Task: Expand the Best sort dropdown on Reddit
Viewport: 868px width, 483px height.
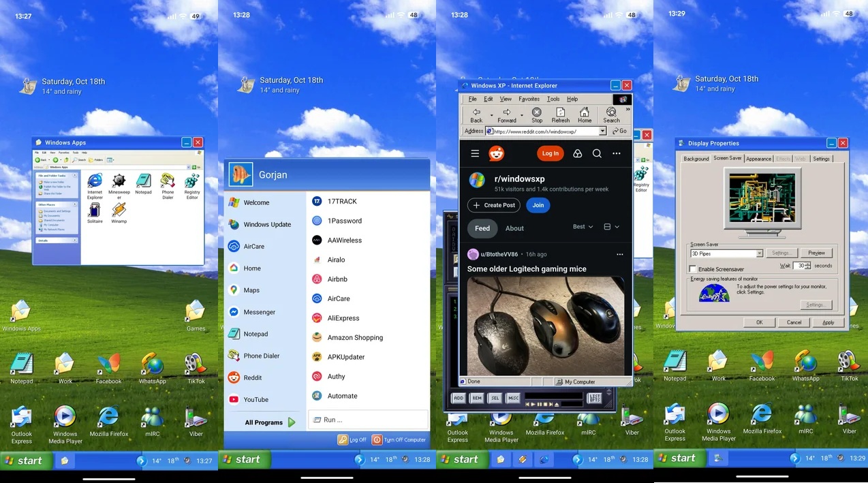Action: [583, 227]
